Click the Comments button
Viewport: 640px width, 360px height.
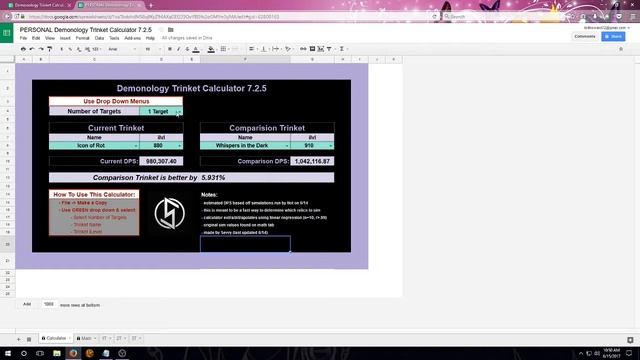585,36
